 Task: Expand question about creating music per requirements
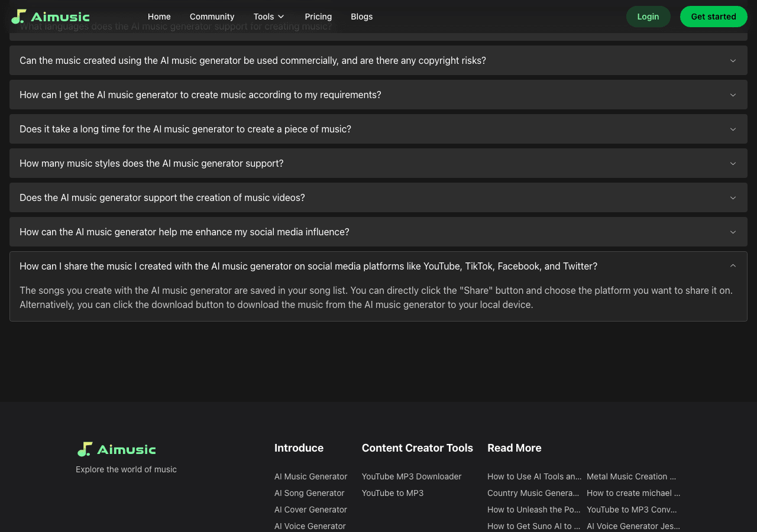pos(378,95)
